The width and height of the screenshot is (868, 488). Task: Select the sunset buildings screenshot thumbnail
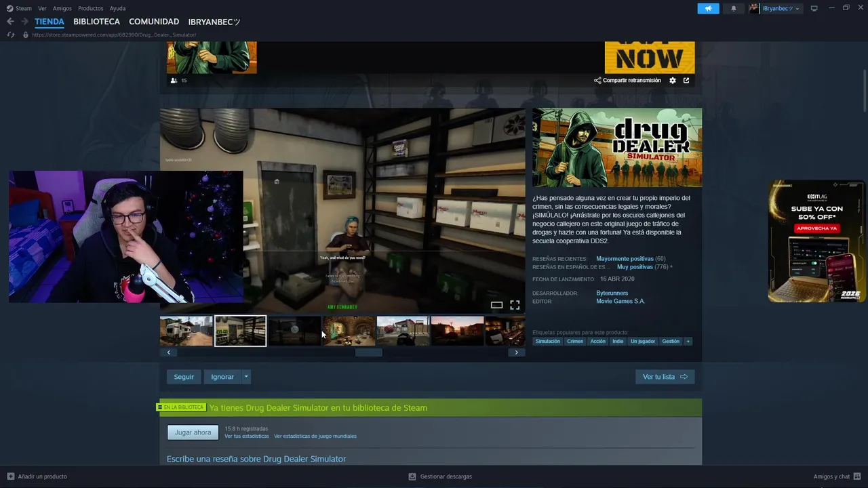458,331
